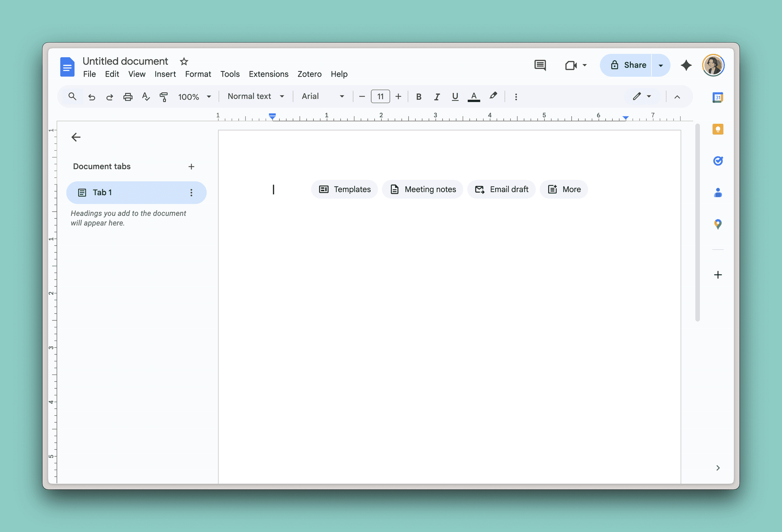This screenshot has height=532, width=782.
Task: Open Google Tasks in the side panel
Action: pos(718,161)
